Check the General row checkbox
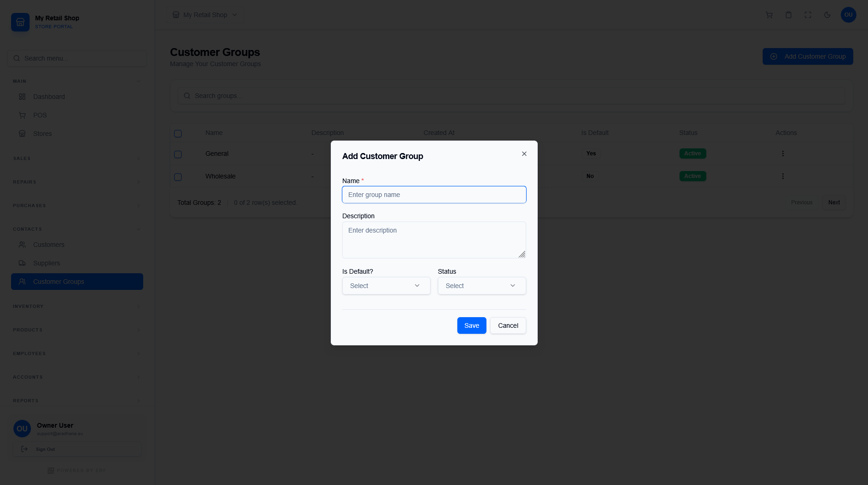Screen dimensions: 868x485 click(178, 154)
